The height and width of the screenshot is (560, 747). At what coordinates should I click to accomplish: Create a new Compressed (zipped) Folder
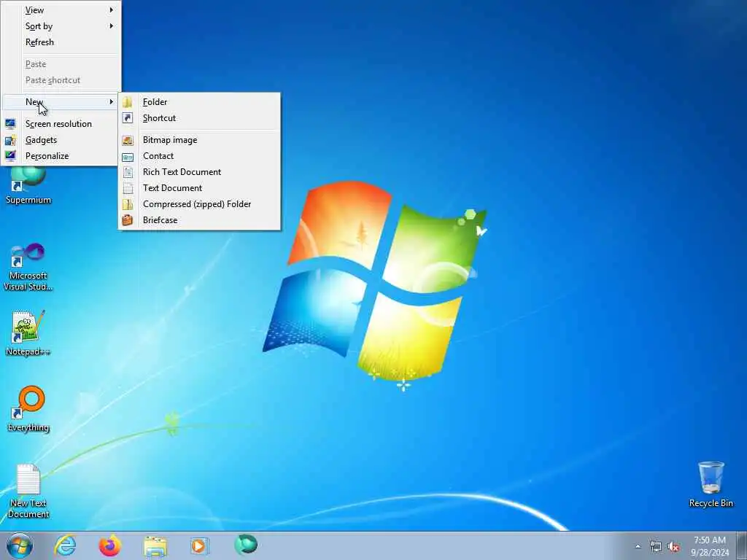(x=199, y=204)
